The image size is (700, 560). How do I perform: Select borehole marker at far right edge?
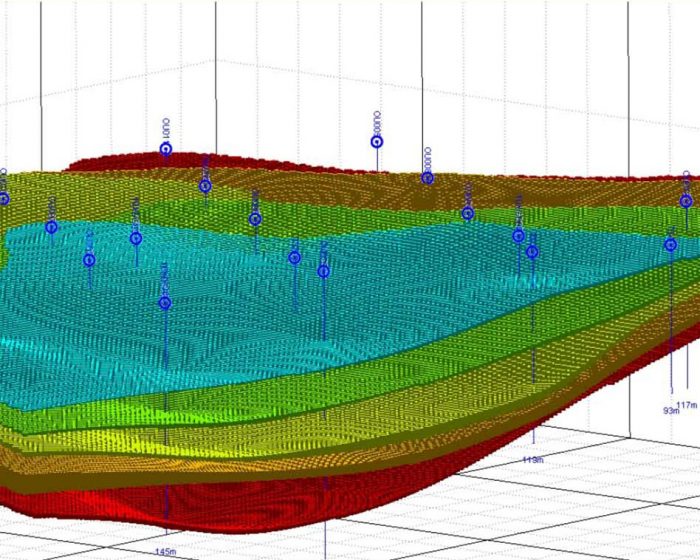pyautogui.click(x=686, y=201)
